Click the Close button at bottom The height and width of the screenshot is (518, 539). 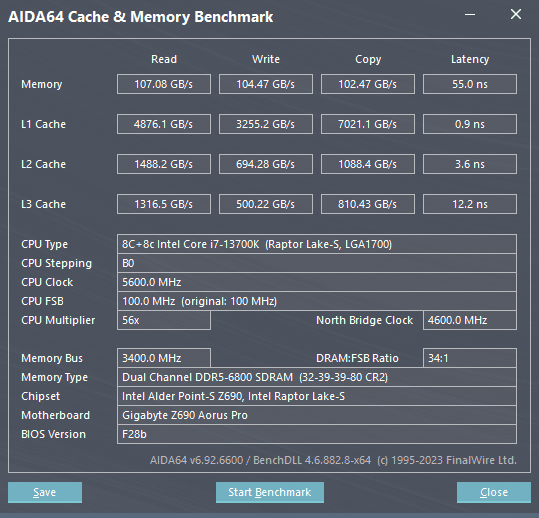tap(494, 492)
